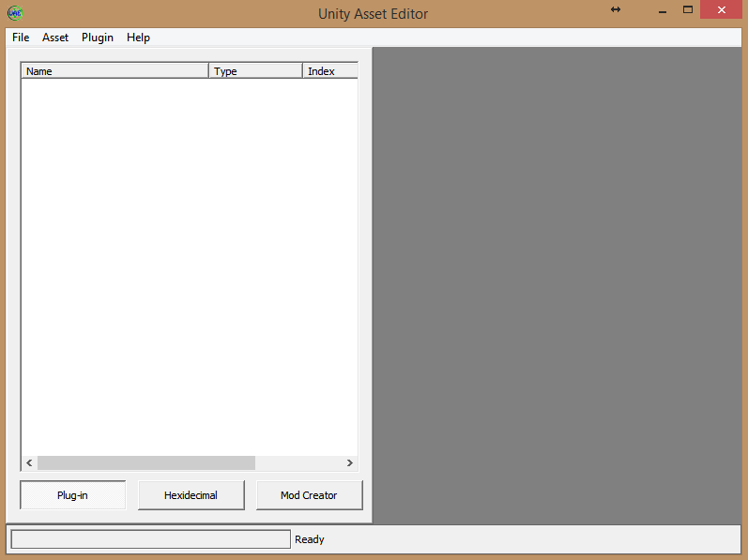748x560 pixels.
Task: Open the File menu
Action: (21, 38)
